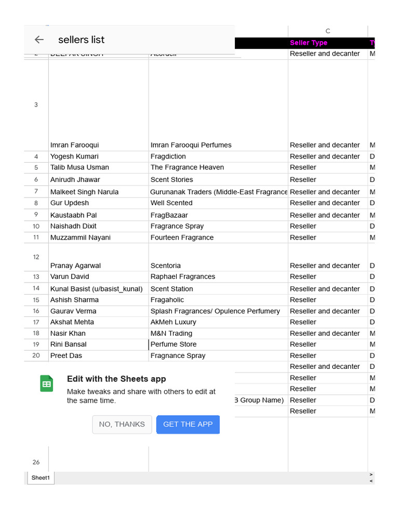
Task: Click the left arrow at sheet bar end
Action: tap(371, 481)
